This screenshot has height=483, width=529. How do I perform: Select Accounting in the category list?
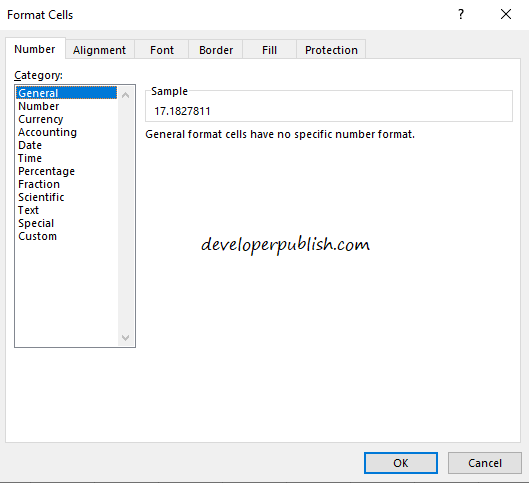click(x=48, y=132)
